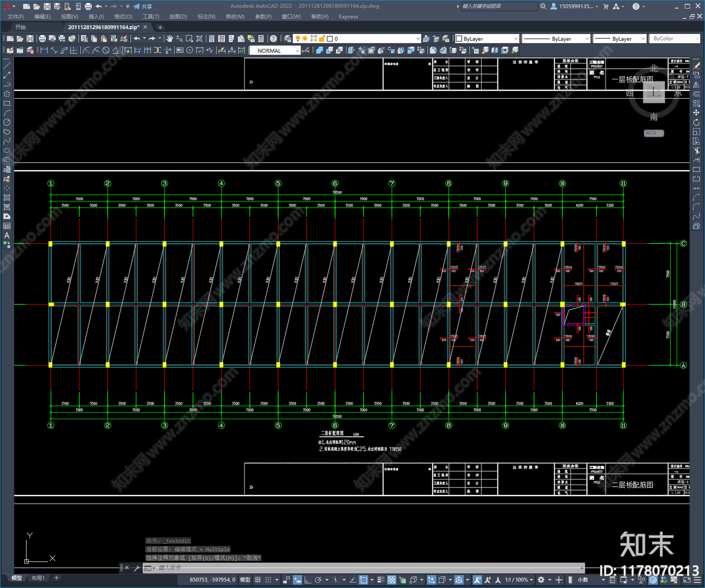Open the 标注(N) menu
The image size is (705, 588).
[206, 17]
